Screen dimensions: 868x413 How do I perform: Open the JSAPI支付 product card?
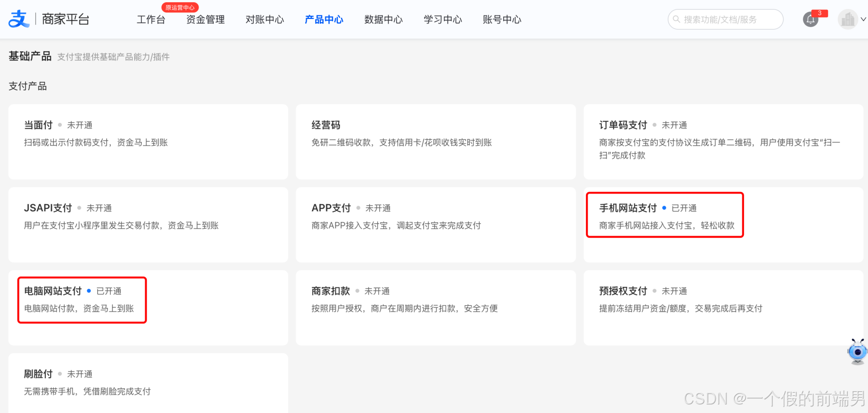tap(148, 225)
